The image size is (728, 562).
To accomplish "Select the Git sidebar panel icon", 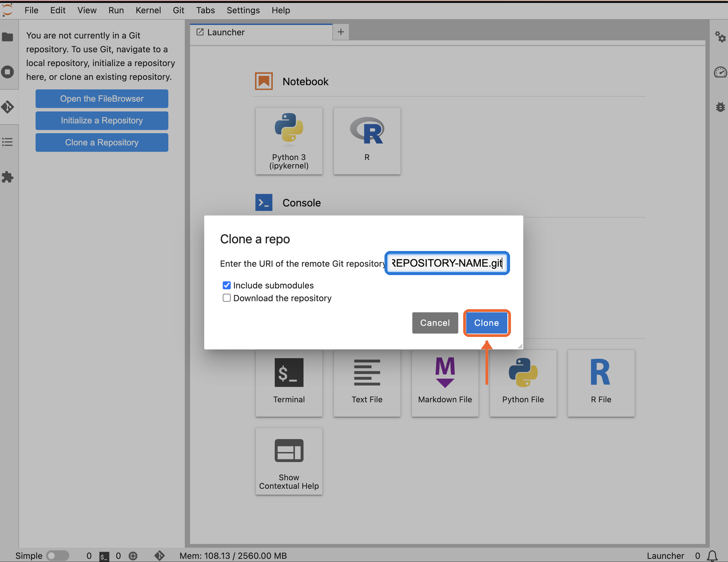I will point(7,107).
